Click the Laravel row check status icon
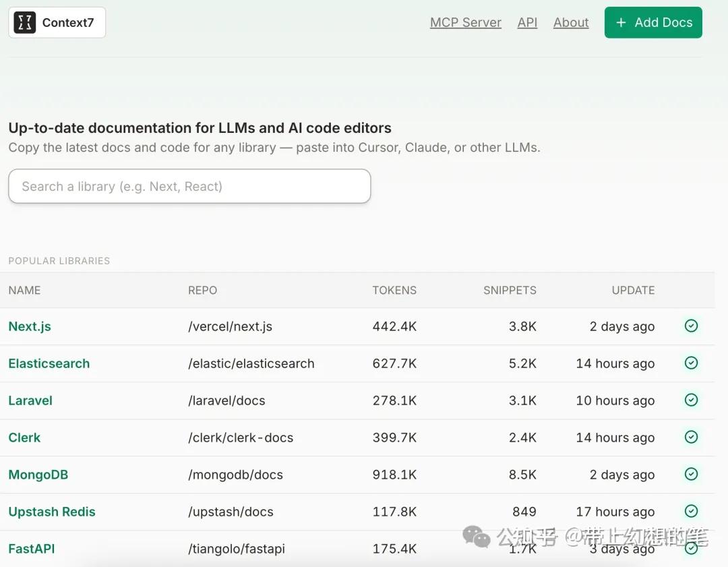728x567 pixels. point(691,400)
